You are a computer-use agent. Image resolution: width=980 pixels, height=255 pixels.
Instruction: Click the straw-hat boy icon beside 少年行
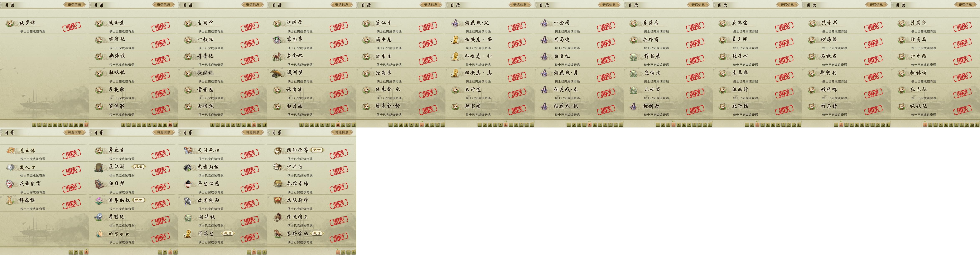point(278,167)
